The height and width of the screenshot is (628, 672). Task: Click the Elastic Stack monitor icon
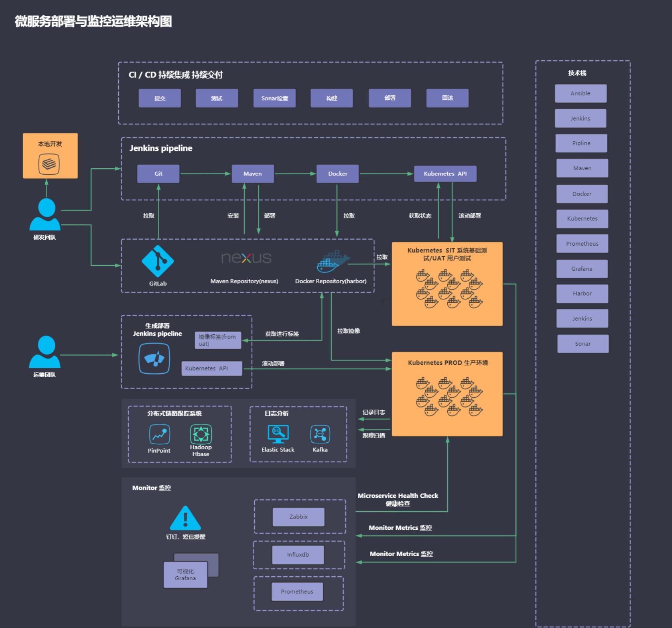pyautogui.click(x=278, y=434)
